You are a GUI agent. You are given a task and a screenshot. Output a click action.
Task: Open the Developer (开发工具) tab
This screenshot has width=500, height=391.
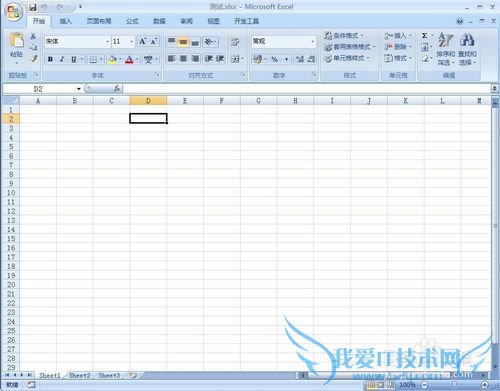point(247,21)
